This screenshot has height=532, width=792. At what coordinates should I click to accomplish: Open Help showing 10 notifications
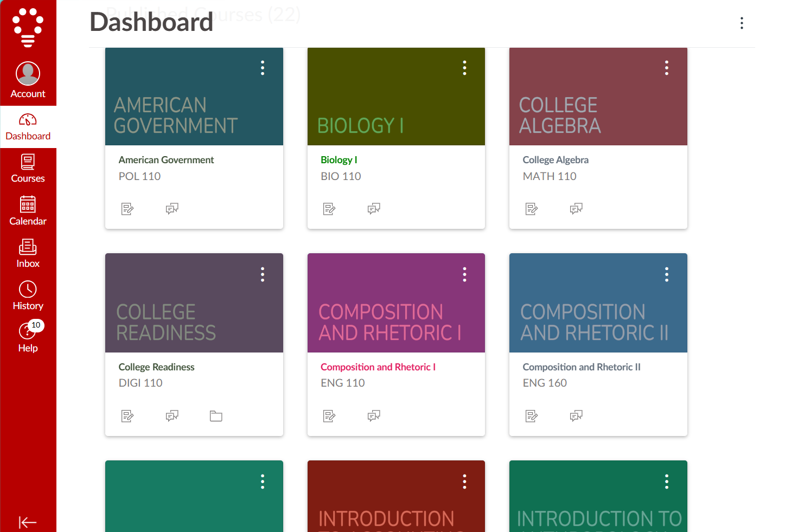pyautogui.click(x=28, y=336)
